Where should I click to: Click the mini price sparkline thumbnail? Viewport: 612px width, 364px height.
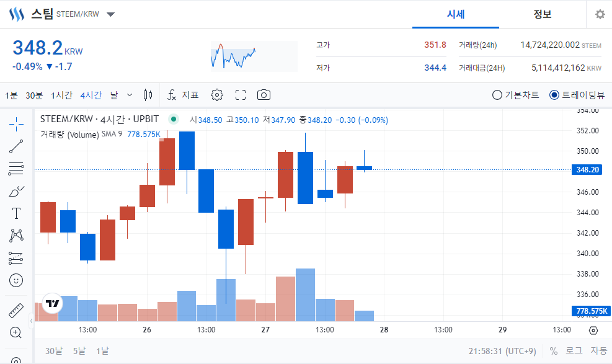point(254,56)
